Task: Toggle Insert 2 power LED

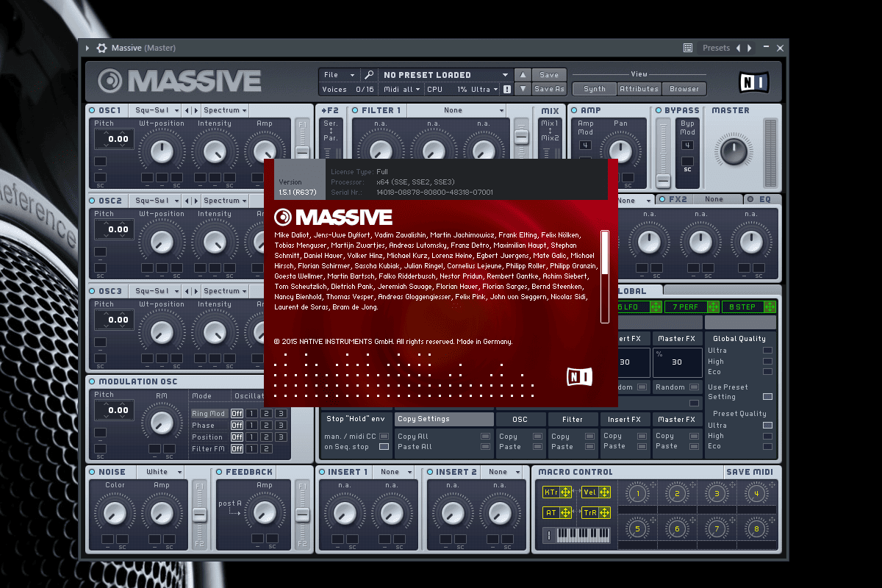Action: pyautogui.click(x=431, y=472)
